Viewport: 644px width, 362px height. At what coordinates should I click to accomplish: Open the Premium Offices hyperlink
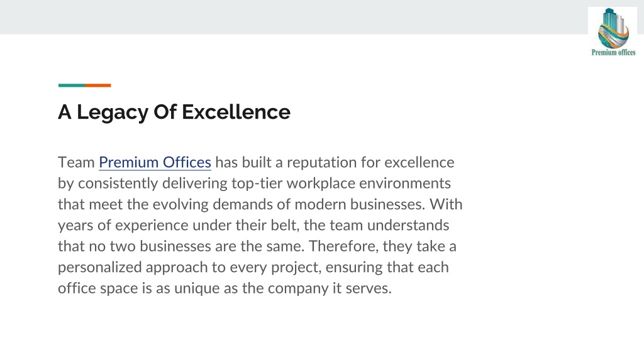pos(155,163)
